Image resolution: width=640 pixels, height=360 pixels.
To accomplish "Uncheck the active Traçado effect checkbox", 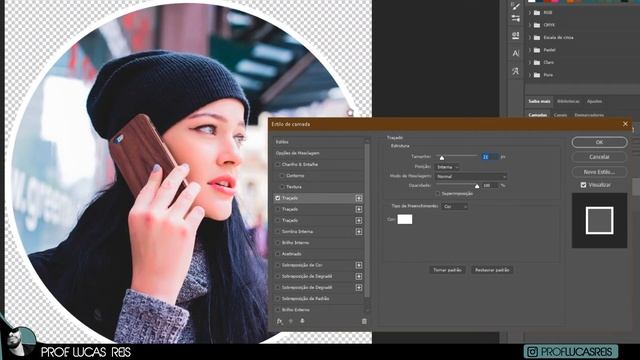I will click(278, 198).
